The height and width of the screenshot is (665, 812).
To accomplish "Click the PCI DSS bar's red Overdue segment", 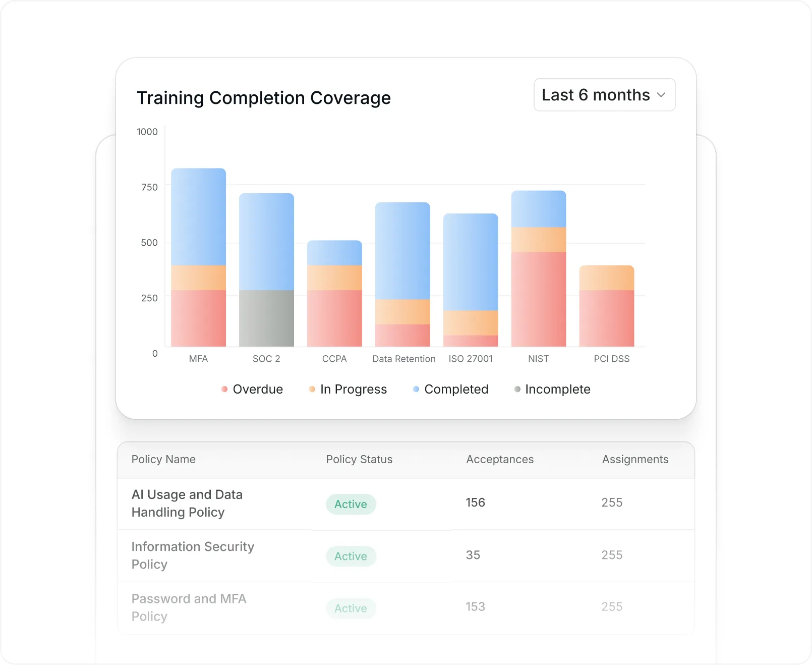I will [x=607, y=318].
